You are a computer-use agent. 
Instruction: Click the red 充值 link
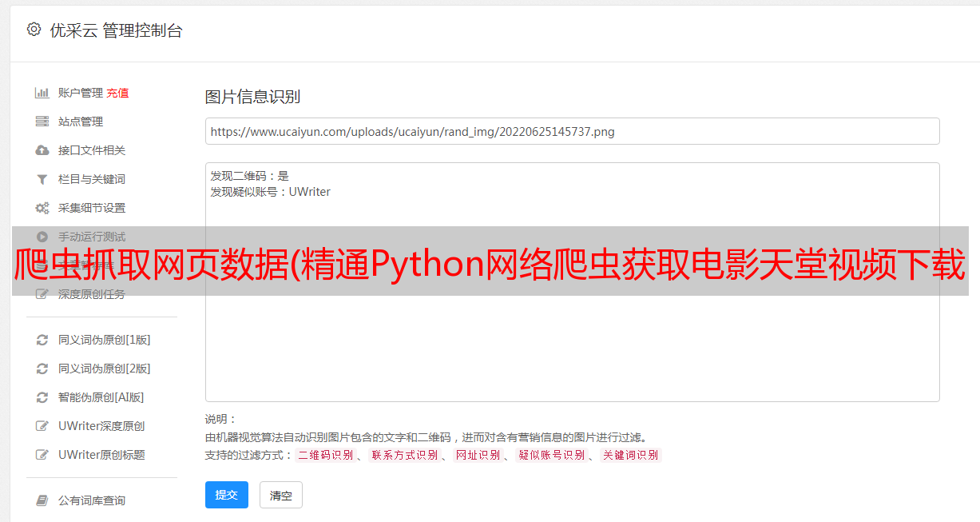117,93
